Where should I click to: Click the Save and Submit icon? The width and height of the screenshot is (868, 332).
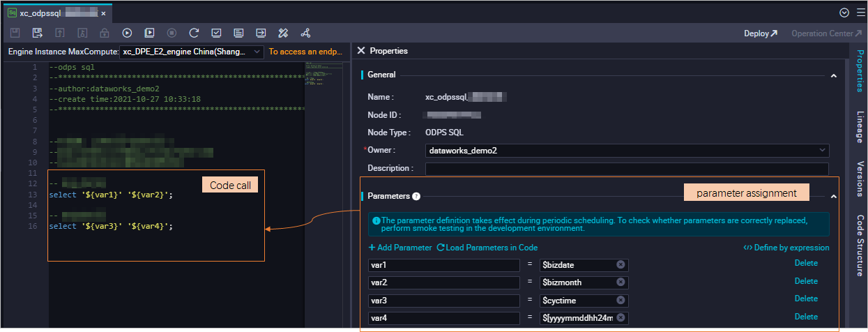(38, 33)
